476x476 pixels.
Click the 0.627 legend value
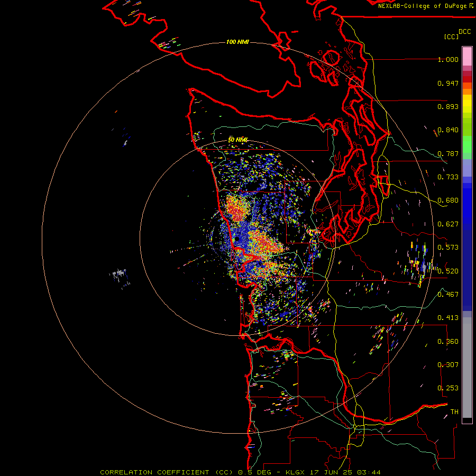coord(448,224)
